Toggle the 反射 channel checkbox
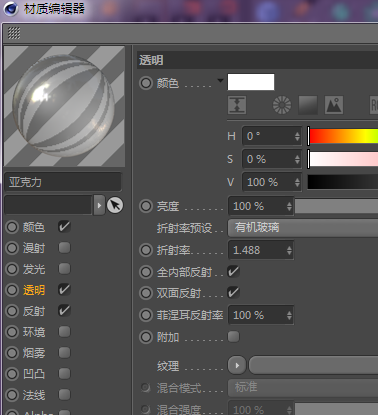The image size is (378, 415). tap(64, 311)
